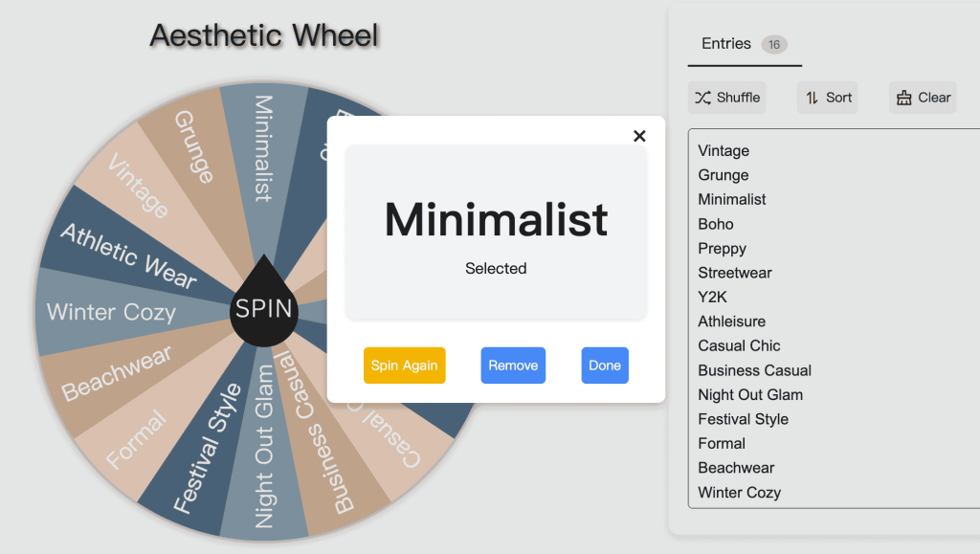Remove the selected Minimalist entry
The width and height of the screenshot is (980, 554).
[513, 366]
